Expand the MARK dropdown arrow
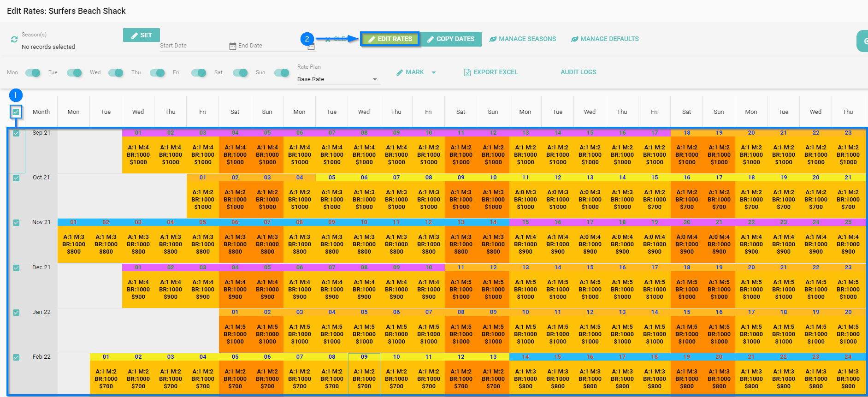 [434, 72]
